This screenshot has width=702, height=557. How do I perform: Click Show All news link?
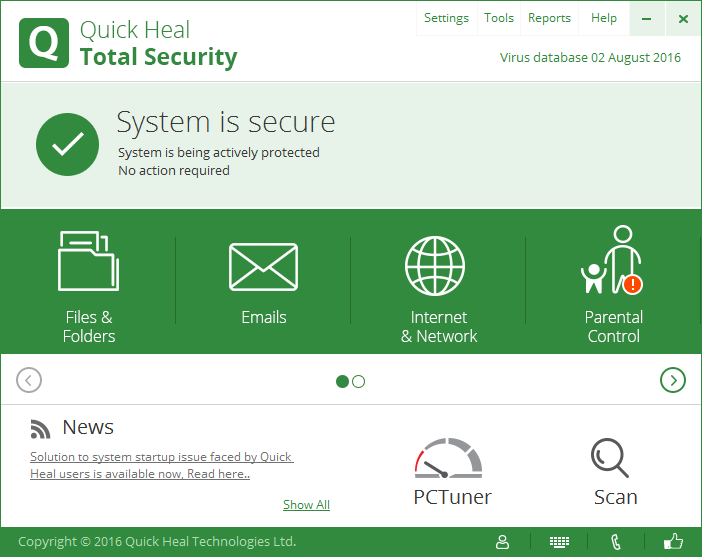pos(306,505)
